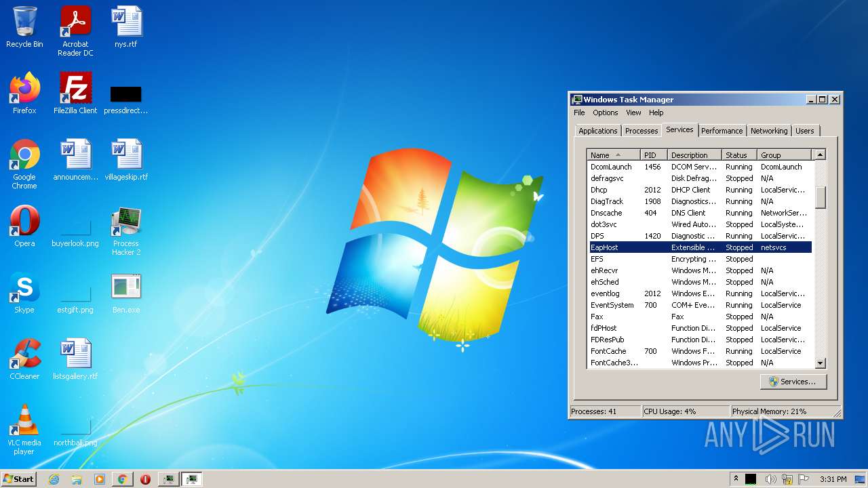Open VLC media player shortcut
This screenshot has height=488, width=868.
point(24,430)
